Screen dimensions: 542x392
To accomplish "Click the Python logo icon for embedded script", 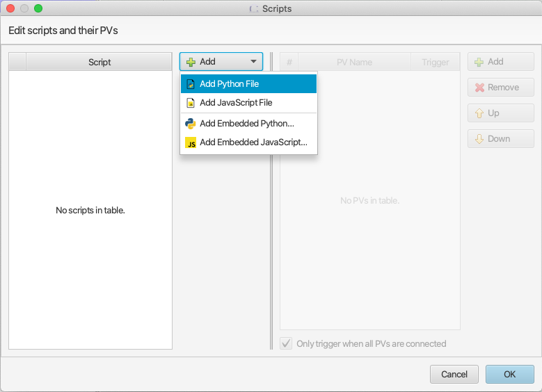I will pos(191,124).
